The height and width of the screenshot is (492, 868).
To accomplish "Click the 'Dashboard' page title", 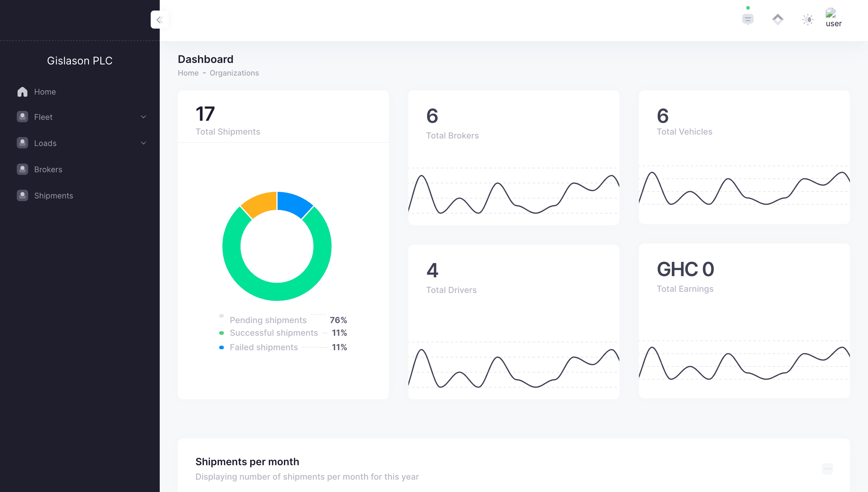I will 206,59.
